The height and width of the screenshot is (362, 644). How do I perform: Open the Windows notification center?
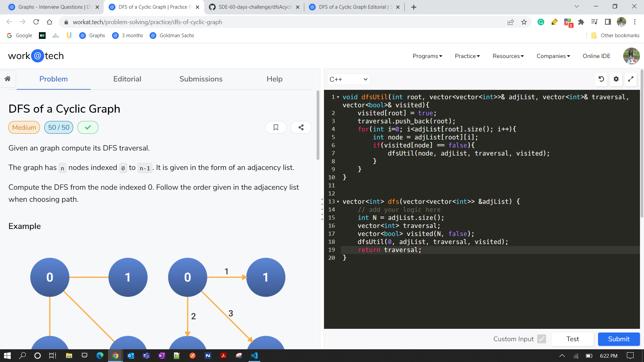click(x=630, y=356)
